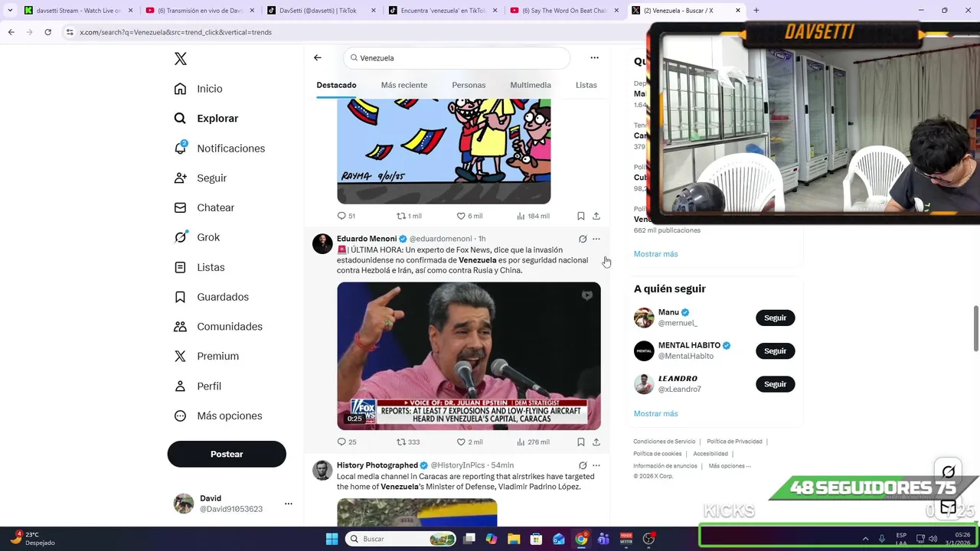Open Premium in the sidebar
The image size is (980, 551).
click(206, 356)
